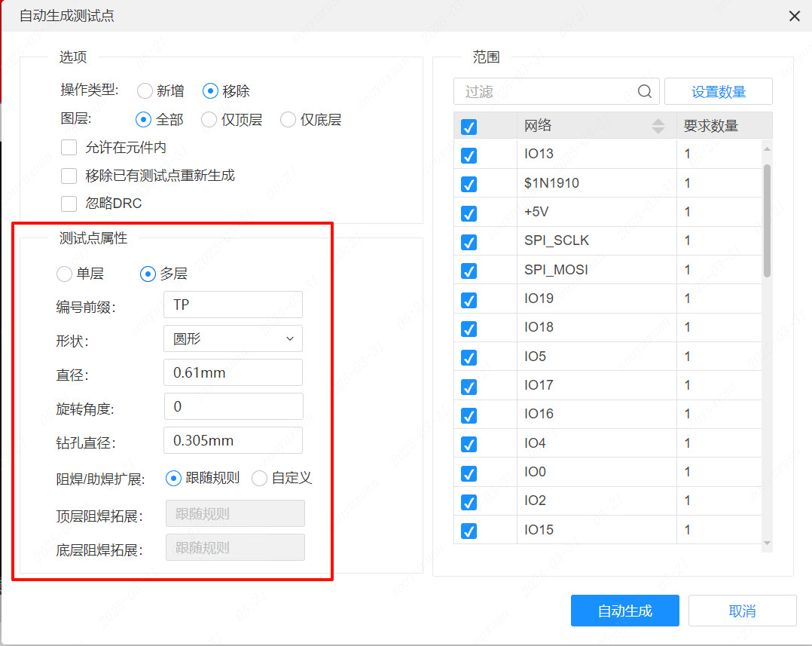Select 仅顶层 layer option
This screenshot has height=646, width=812.
(x=209, y=119)
